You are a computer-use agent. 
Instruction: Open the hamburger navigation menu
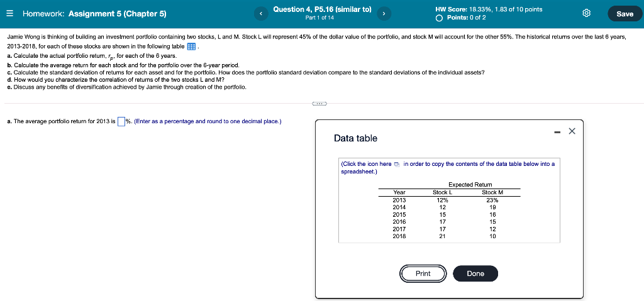click(10, 14)
